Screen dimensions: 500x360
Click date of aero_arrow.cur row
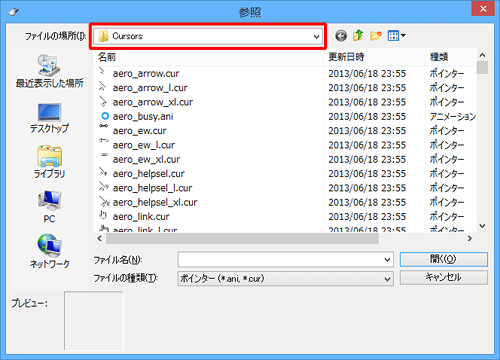[x=367, y=73]
